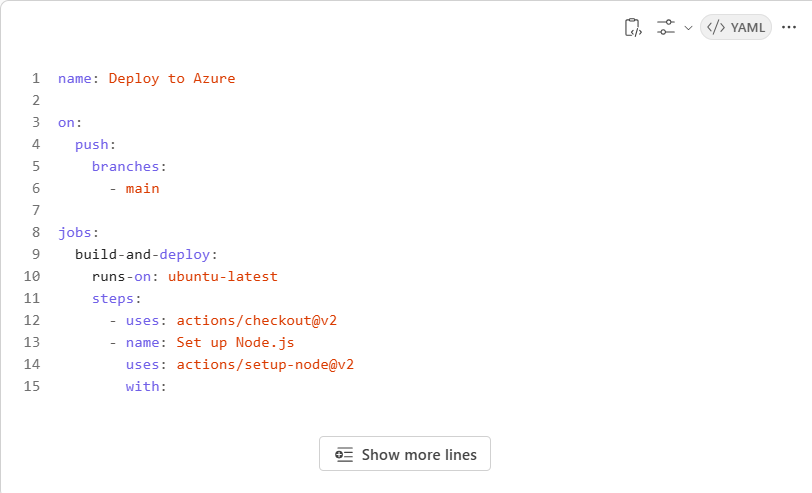Open the code settings sliders icon
Image resolution: width=812 pixels, height=493 pixels.
click(666, 27)
